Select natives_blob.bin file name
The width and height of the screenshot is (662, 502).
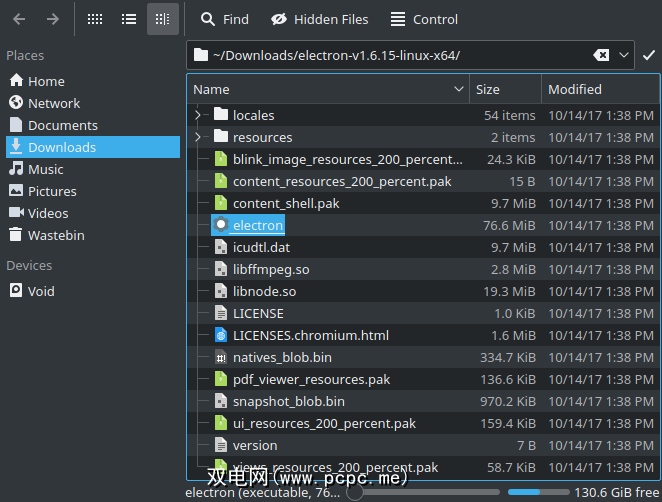coord(282,357)
